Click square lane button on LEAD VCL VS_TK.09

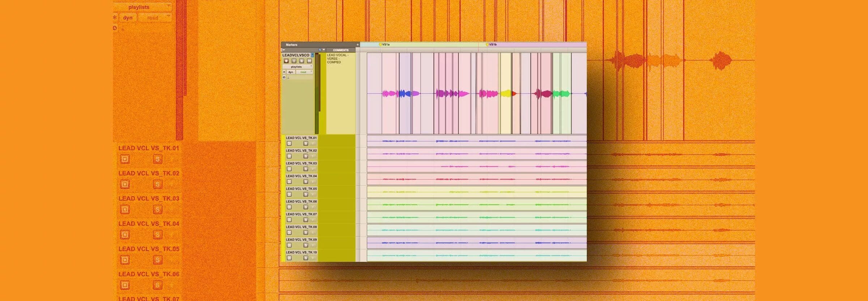point(289,245)
